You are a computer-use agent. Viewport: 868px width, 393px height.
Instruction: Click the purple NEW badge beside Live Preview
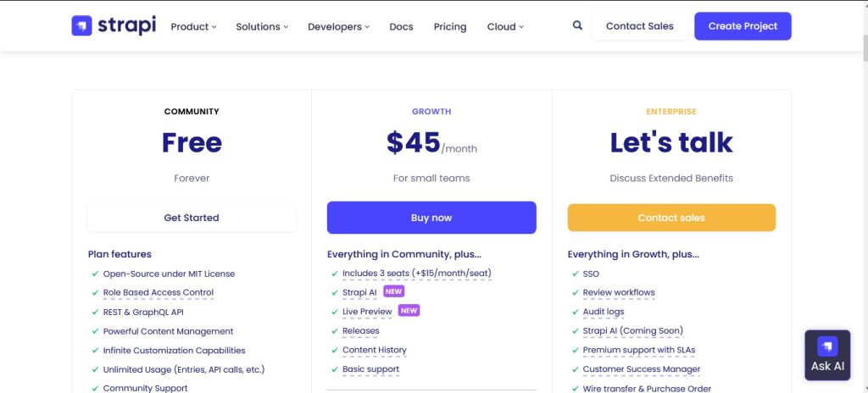coord(409,311)
